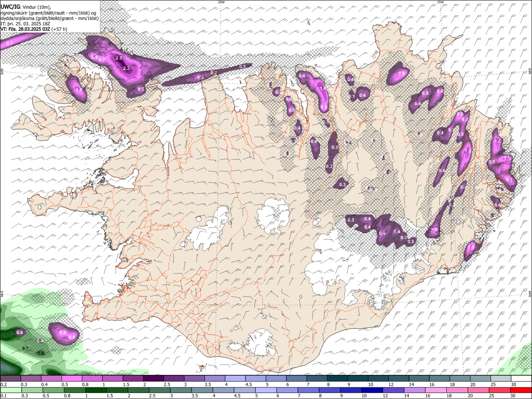Pick the 0.5–0.8 green rain swatch
Image resolution: width=532 pixels, height=399 pixels.
click(53, 390)
